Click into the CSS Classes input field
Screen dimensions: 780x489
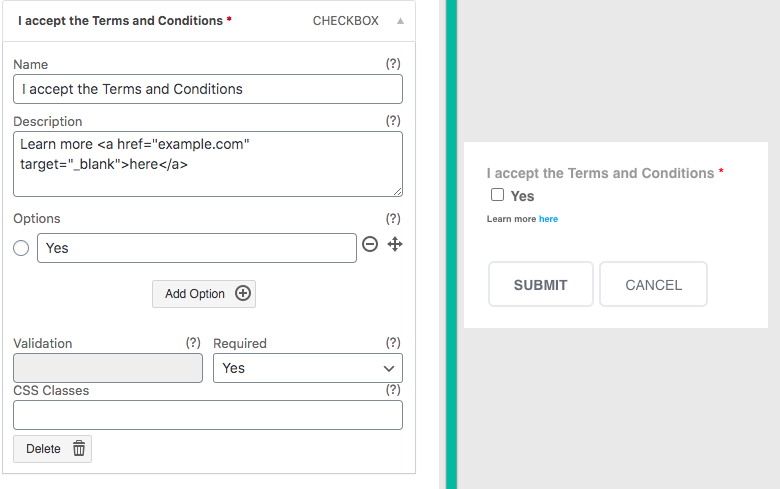pyautogui.click(x=208, y=415)
